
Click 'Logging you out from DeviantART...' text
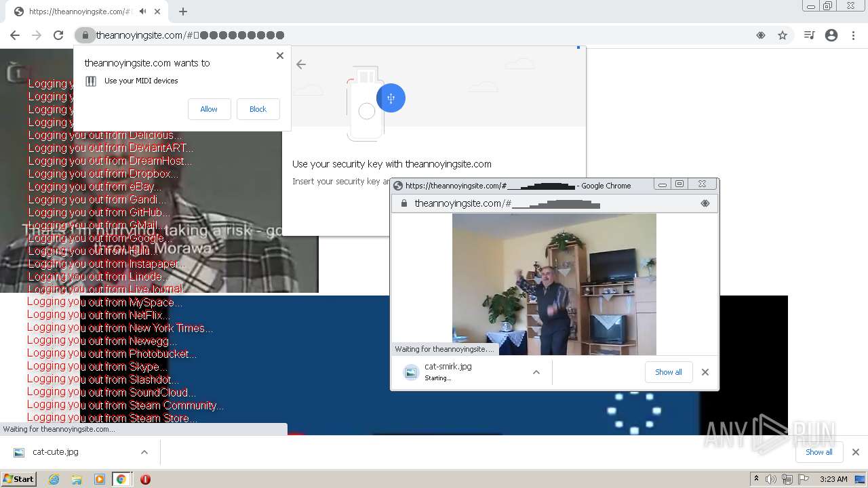coord(111,148)
